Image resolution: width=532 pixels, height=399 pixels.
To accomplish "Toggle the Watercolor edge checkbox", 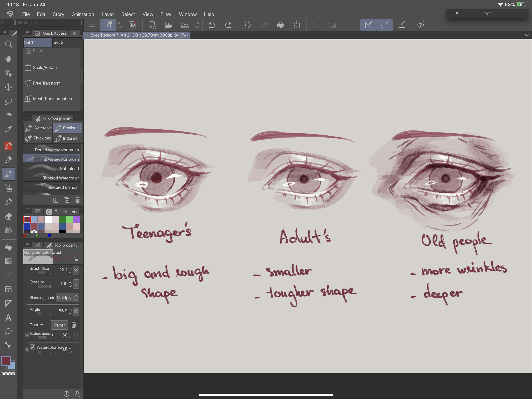I will pyautogui.click(x=33, y=347).
